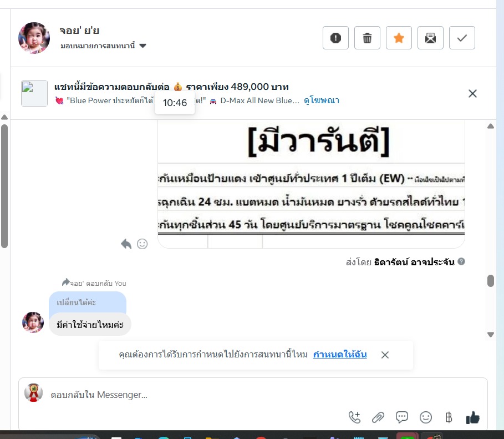Reply to the warranty image message
The height and width of the screenshot is (439, 504).
[x=126, y=244]
